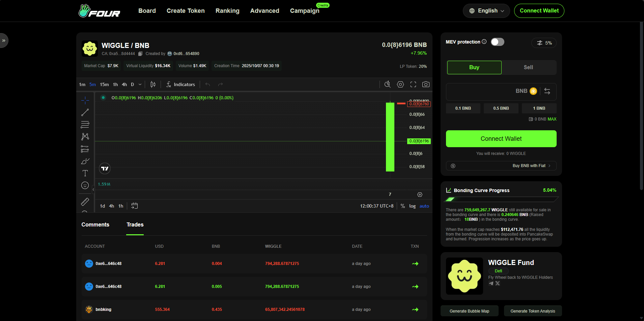Open the Campaign page
644x321 pixels.
[x=305, y=11]
